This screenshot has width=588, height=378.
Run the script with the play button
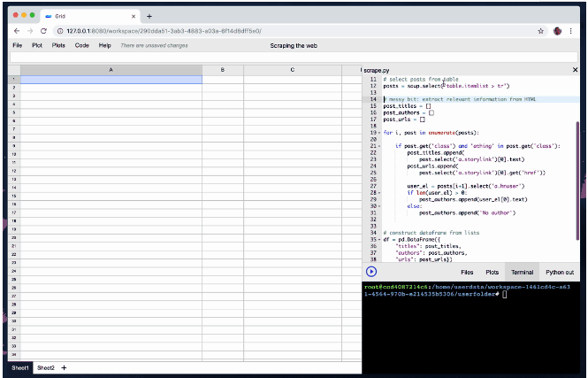coord(371,272)
